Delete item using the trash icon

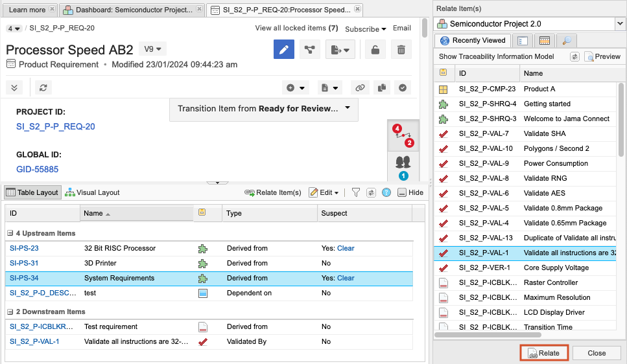[x=401, y=49]
